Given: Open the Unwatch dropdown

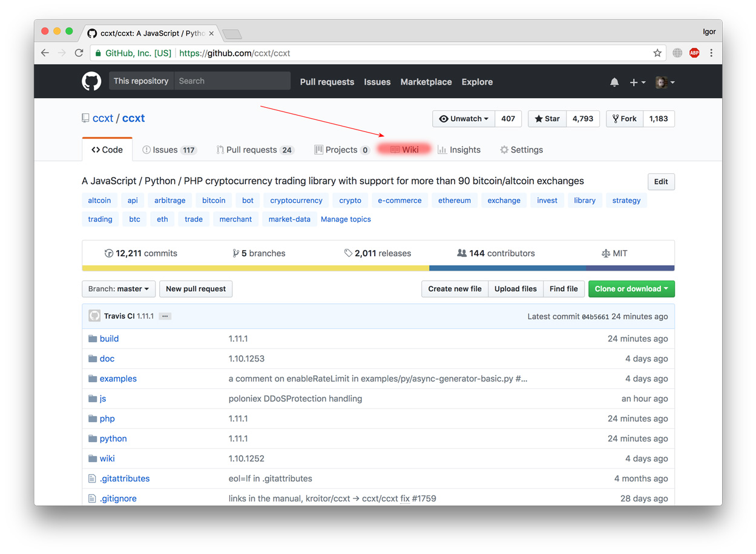Looking at the screenshot, I should [x=464, y=119].
